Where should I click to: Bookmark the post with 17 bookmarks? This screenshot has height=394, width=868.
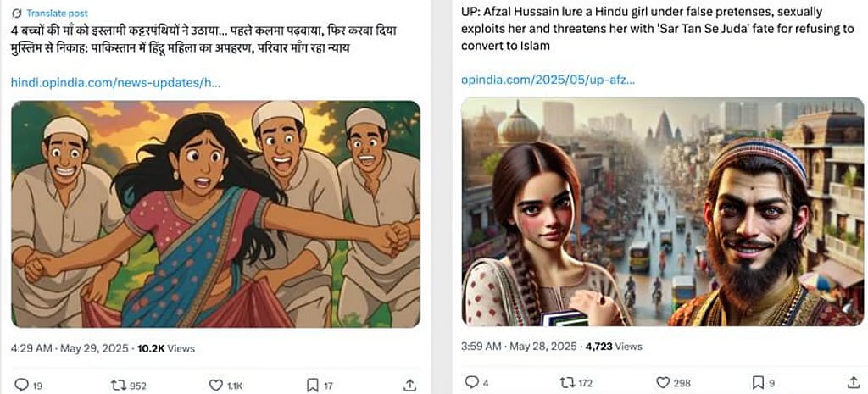(312, 385)
